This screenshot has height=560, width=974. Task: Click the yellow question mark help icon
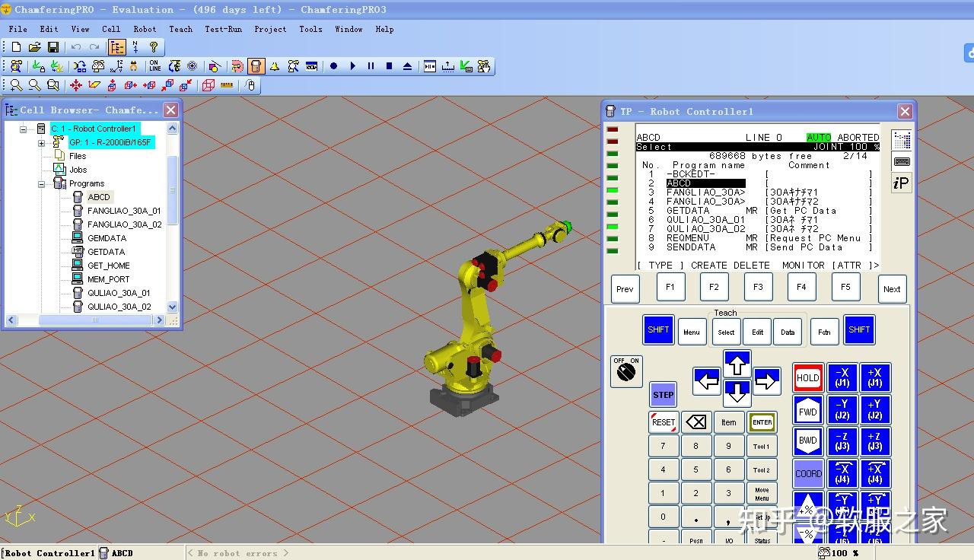tap(154, 47)
